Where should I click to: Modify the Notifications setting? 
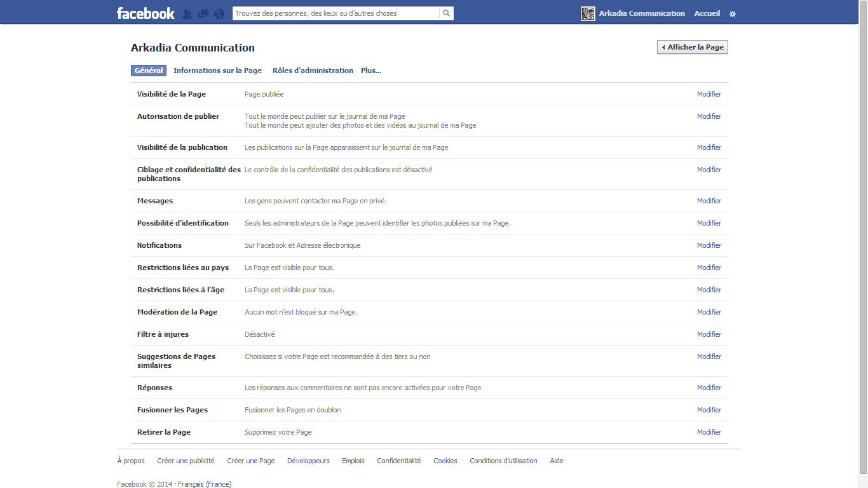pos(709,245)
